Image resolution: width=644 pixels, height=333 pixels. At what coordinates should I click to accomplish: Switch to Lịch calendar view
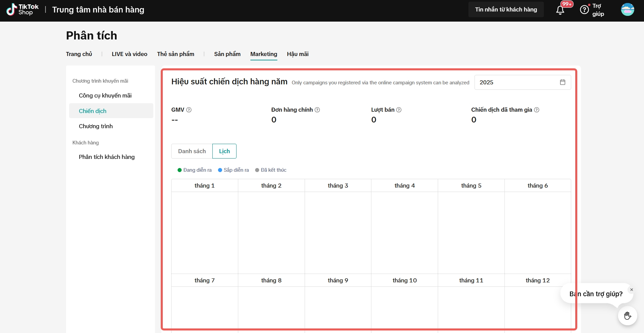click(x=224, y=151)
